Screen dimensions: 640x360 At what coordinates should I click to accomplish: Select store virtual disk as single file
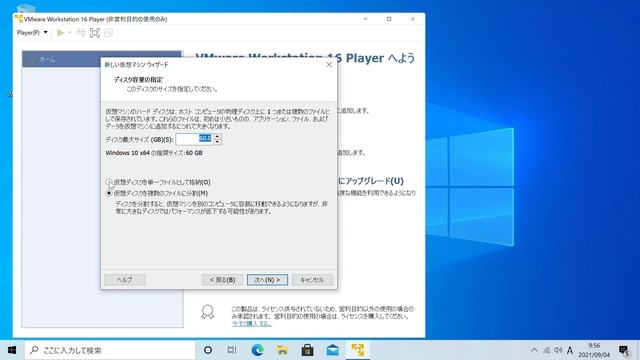pyautogui.click(x=109, y=182)
